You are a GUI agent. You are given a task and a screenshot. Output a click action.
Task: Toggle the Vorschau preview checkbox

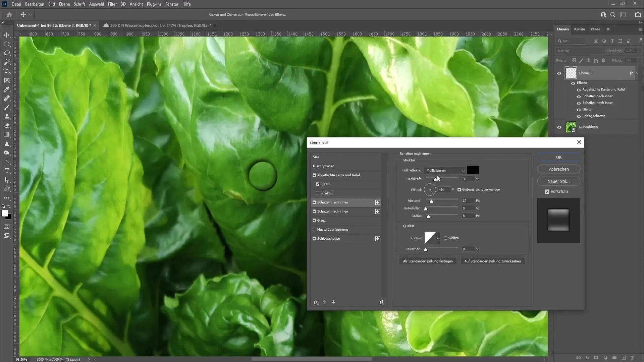(547, 192)
